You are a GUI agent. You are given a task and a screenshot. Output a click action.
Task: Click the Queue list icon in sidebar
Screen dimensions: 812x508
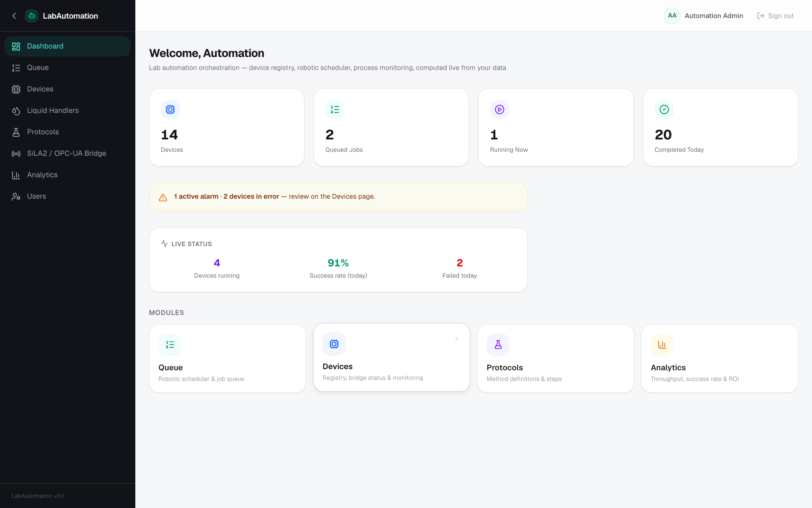(x=16, y=68)
